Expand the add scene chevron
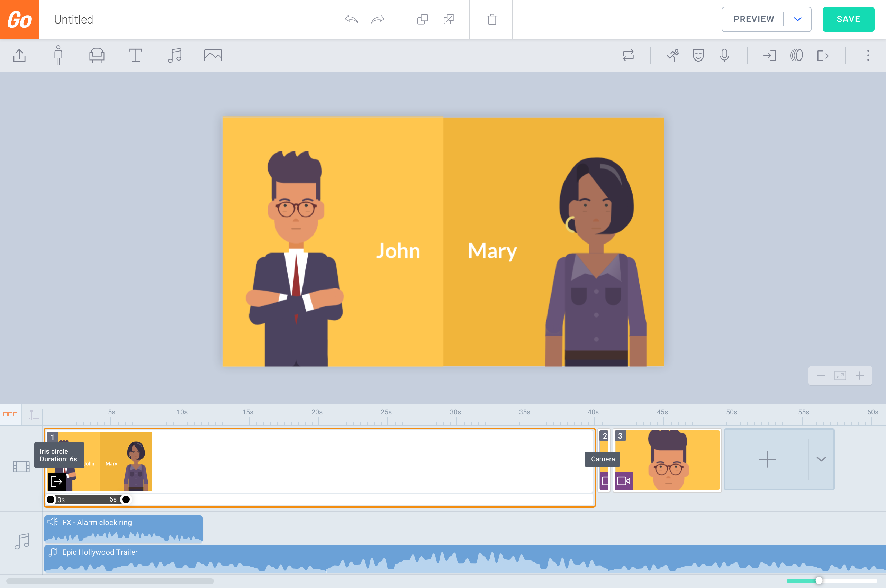 click(821, 459)
